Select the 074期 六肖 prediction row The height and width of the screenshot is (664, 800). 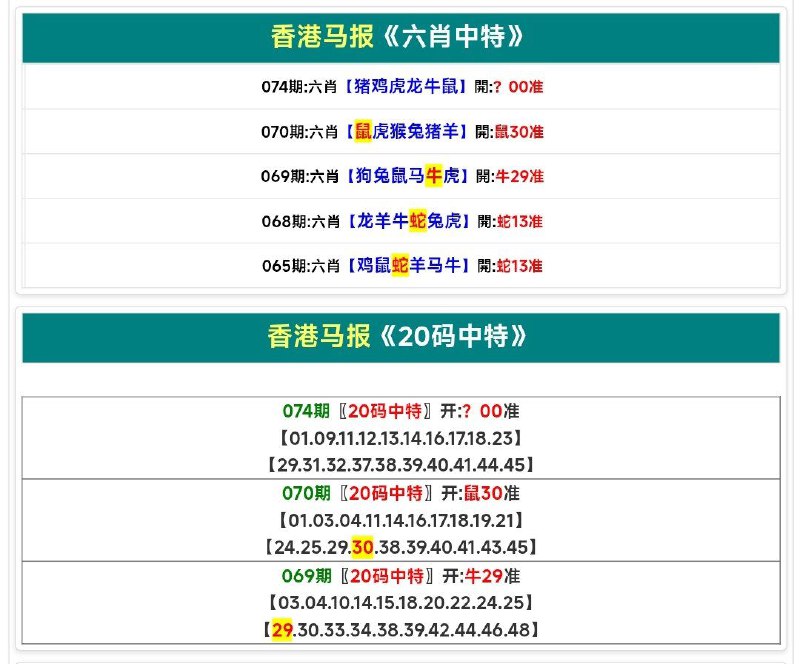point(402,86)
